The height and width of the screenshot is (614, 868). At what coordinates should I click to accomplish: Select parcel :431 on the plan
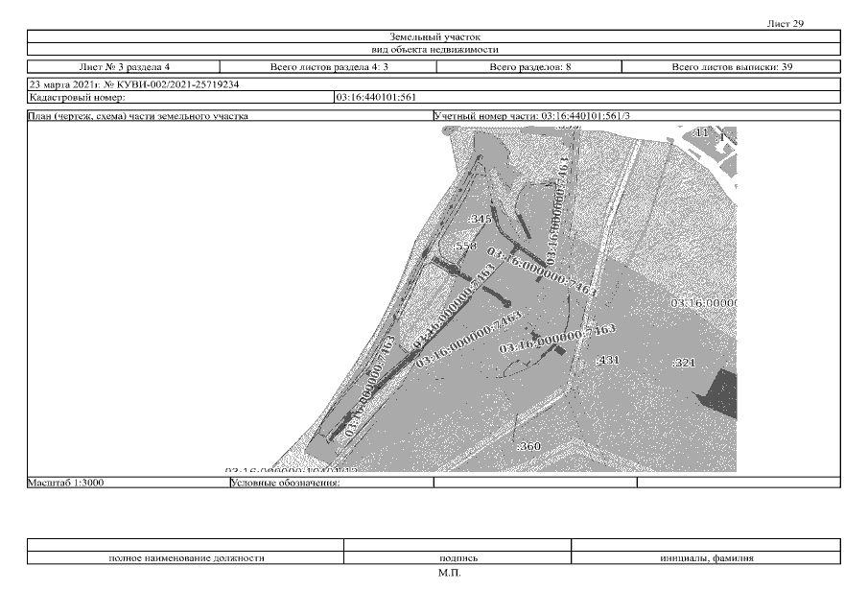point(608,360)
